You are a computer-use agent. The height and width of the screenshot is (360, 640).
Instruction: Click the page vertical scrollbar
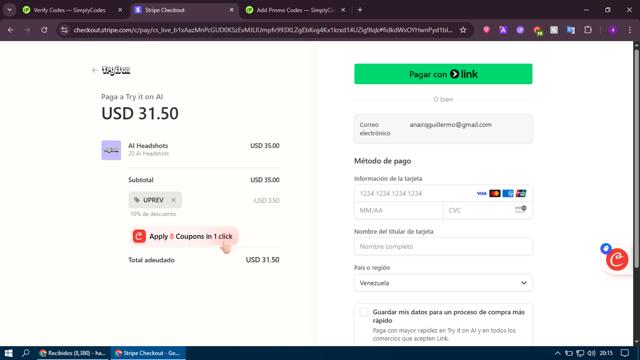click(x=636, y=159)
